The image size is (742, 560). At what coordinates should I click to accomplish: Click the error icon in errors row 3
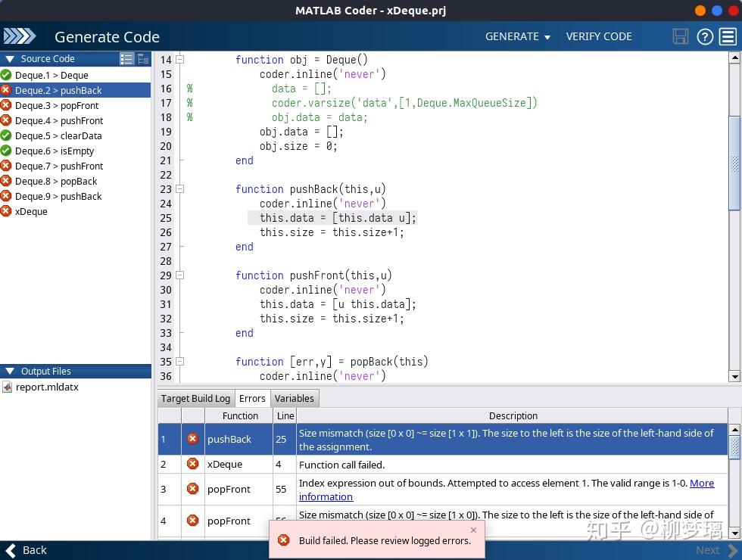192,488
